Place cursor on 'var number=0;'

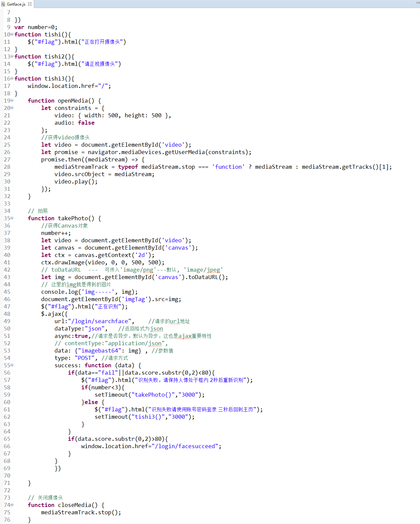(x=36, y=27)
